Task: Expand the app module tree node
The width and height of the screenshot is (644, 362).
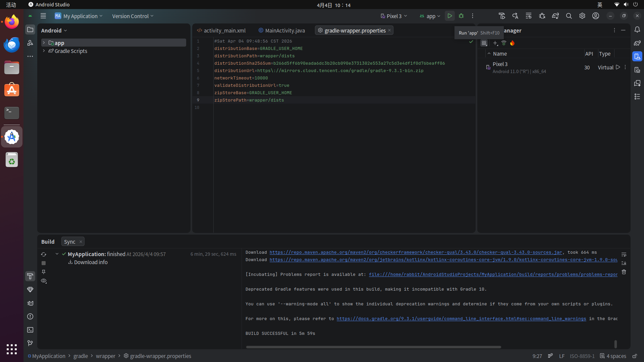Action: pyautogui.click(x=44, y=43)
